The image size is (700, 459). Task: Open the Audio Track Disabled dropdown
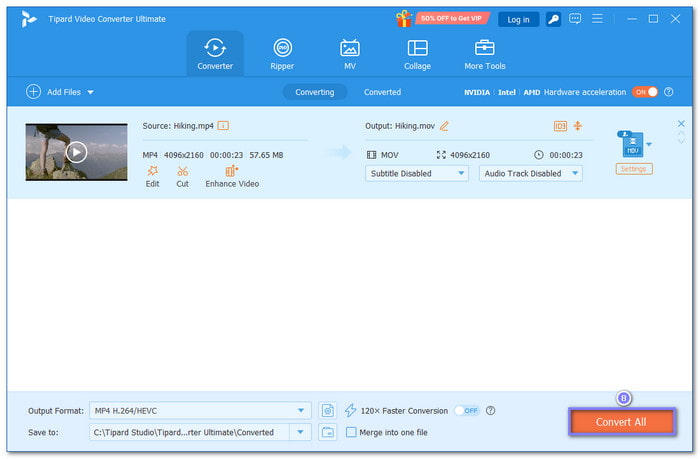coord(530,173)
